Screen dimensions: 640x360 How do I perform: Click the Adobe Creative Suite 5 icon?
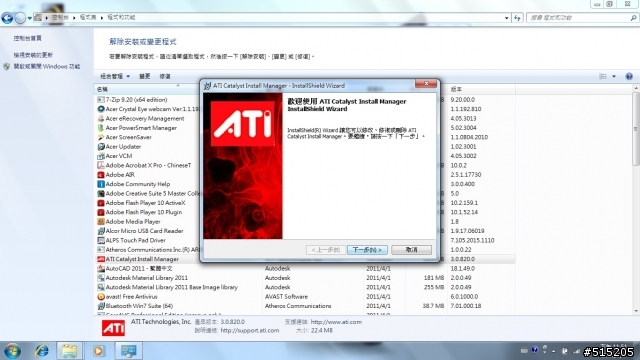(100, 193)
